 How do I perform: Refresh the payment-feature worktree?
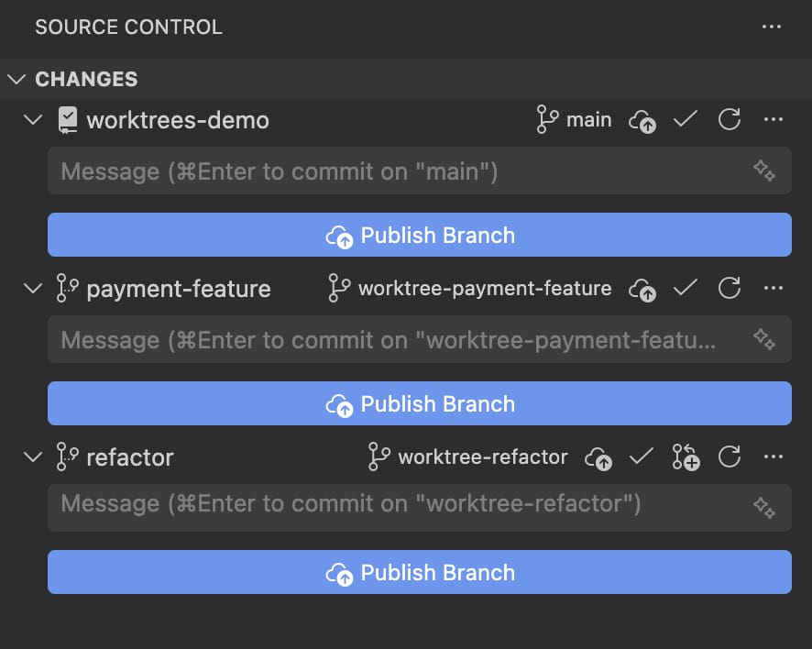(x=730, y=289)
